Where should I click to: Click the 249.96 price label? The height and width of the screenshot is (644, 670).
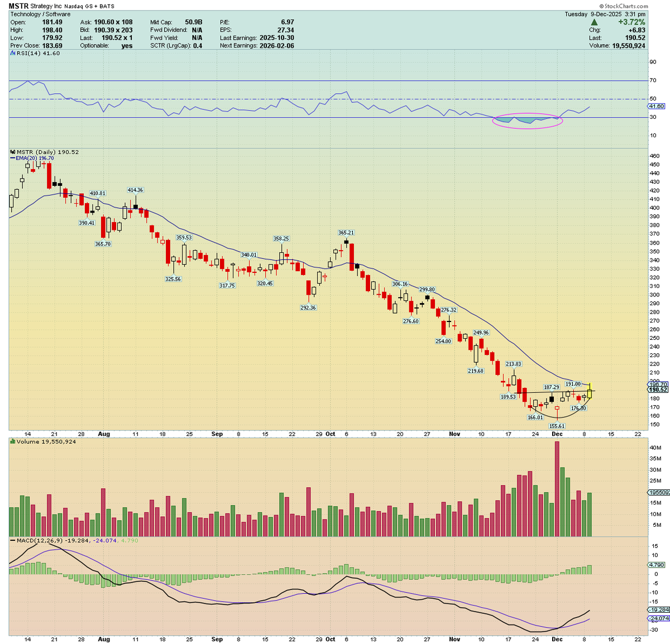(481, 333)
